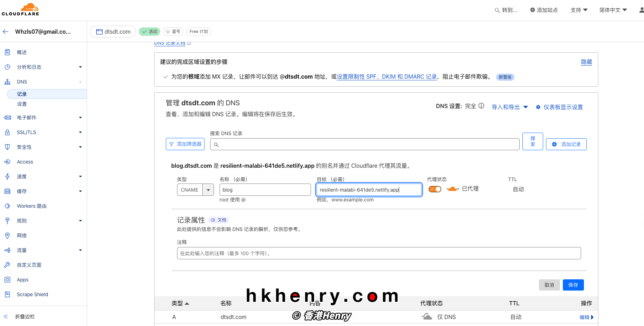Toggle the proxy status switch
Image resolution: width=644 pixels, height=326 pixels.
[435, 189]
